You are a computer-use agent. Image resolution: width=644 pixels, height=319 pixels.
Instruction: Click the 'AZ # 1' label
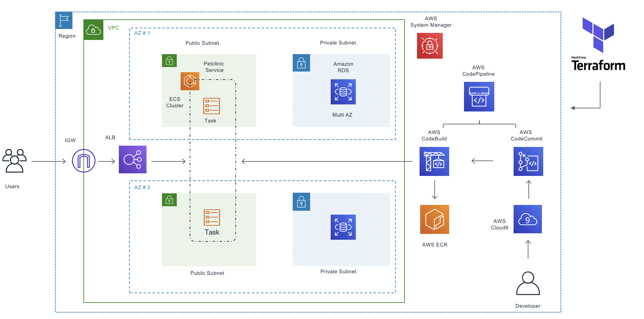point(142,33)
